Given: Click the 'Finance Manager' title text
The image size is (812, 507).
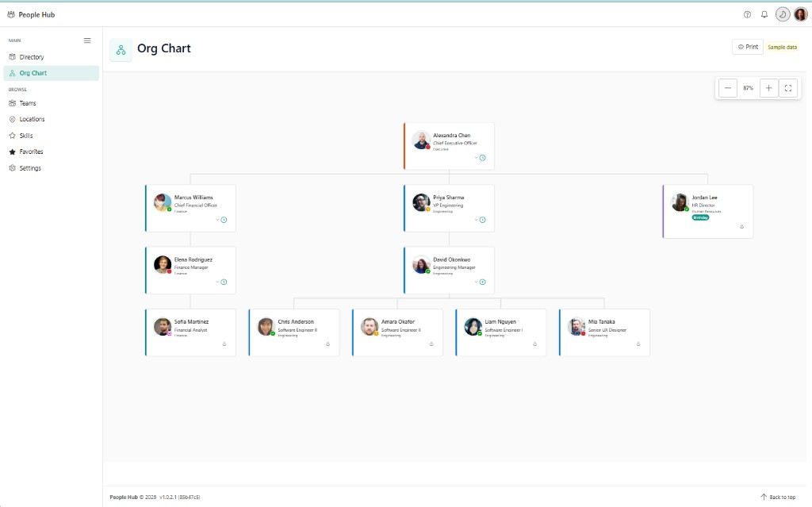Looking at the screenshot, I should pyautogui.click(x=191, y=267).
